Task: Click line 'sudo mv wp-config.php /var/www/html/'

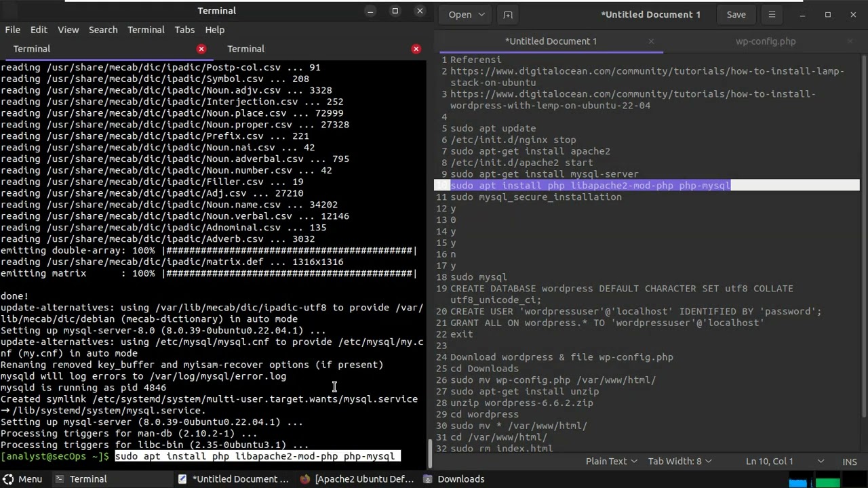Action: pos(553,380)
